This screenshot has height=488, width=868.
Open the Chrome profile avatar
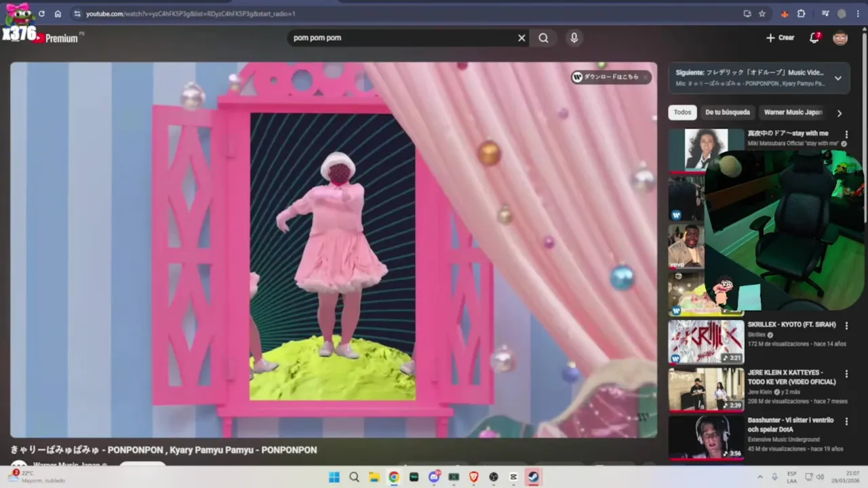[x=842, y=14]
